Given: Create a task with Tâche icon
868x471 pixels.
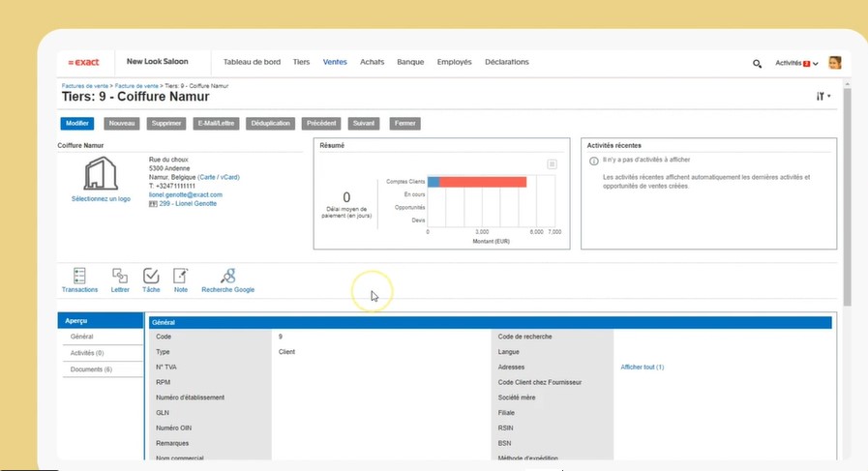Looking at the screenshot, I should 151,277.
